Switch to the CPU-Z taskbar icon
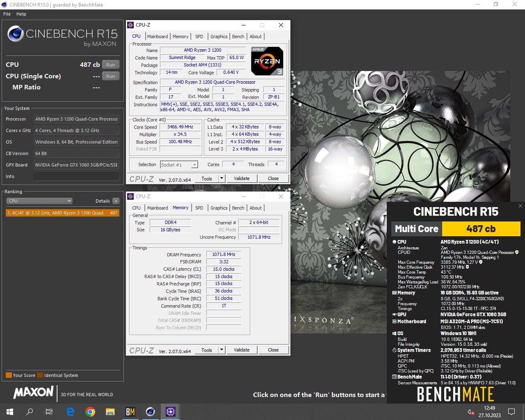Screen dimensions: 525x420 [171, 411]
